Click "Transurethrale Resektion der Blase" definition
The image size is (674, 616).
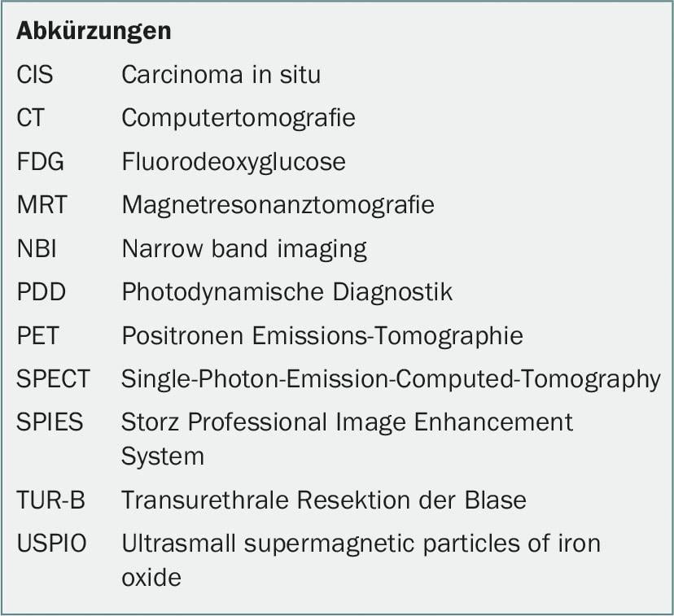coord(324,499)
